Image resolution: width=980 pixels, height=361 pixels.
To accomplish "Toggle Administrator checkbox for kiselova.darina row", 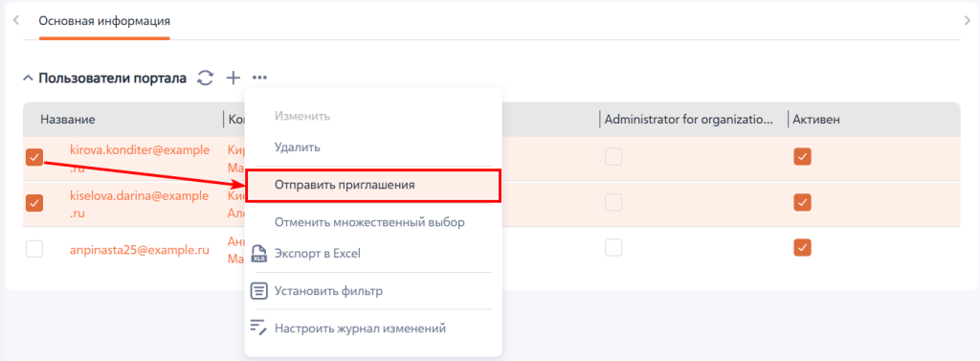I will click(613, 202).
